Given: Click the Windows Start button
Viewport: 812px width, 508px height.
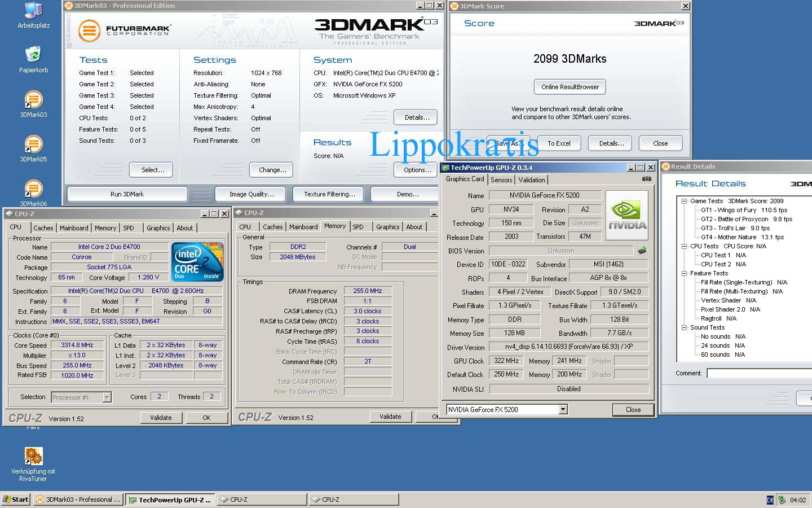Looking at the screenshot, I should 16,500.
